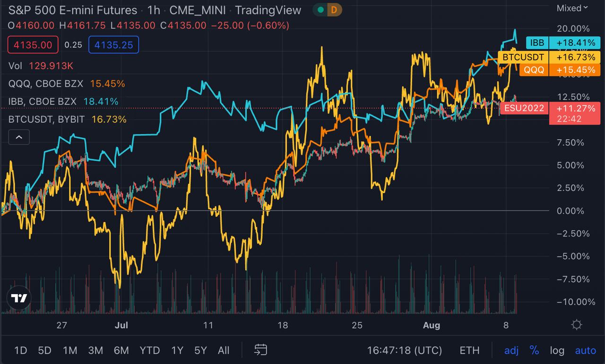Screen dimensions: 605x364
Task: Click the IBB +18.41% price scale label
Action: pyautogui.click(x=563, y=43)
